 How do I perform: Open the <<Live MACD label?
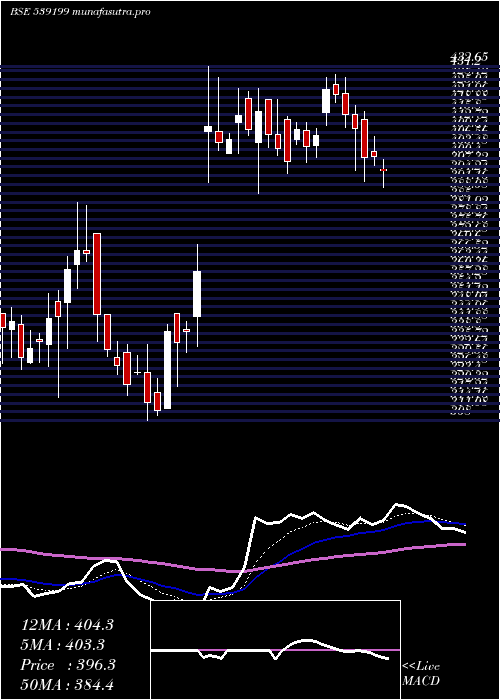[x=421, y=673]
